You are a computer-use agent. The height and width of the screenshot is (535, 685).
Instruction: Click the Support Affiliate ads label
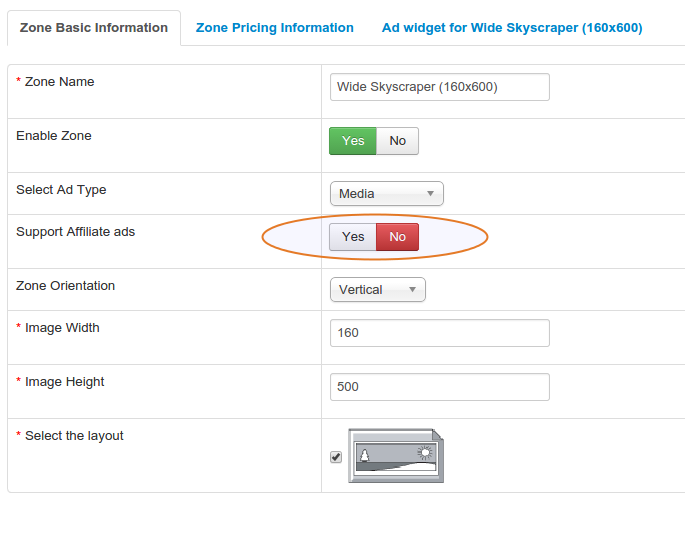point(75,232)
